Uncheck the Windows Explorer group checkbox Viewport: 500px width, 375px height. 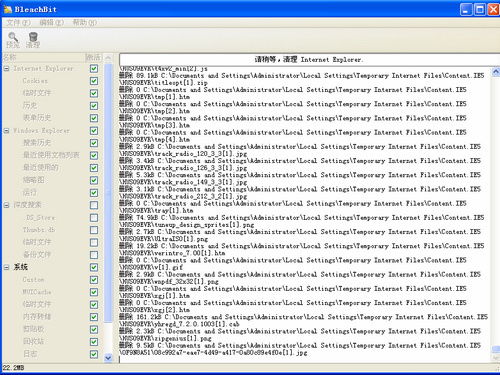94,131
